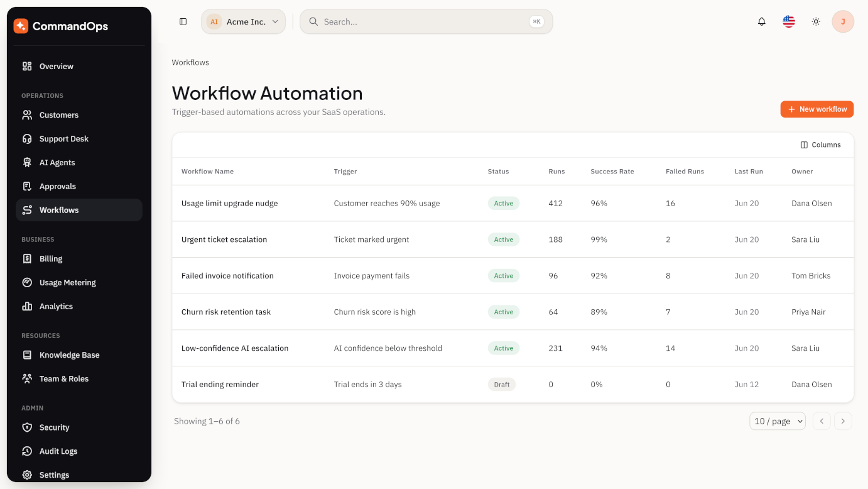Open the 10 / page size dropdown
This screenshot has width=868, height=489.
778,421
